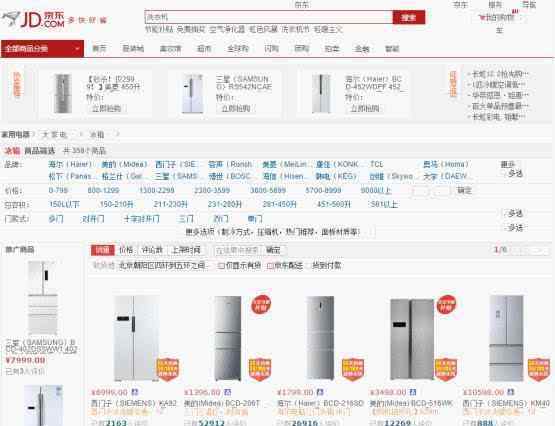Click the search input field

click(269, 17)
